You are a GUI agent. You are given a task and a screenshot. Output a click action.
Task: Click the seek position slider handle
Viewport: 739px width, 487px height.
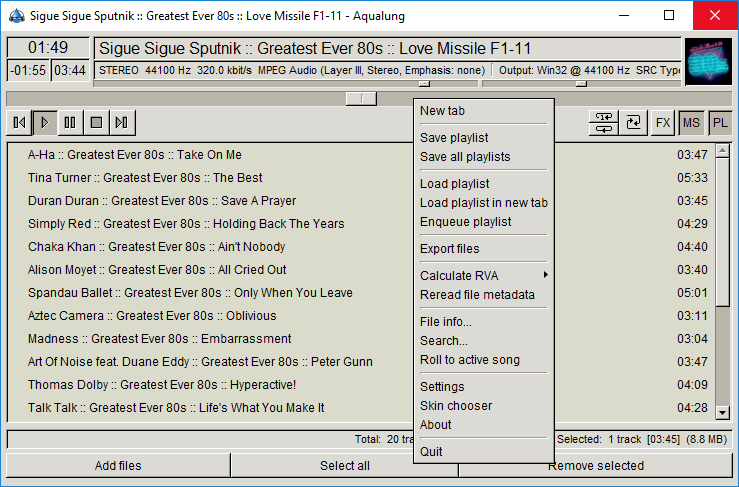[x=361, y=99]
